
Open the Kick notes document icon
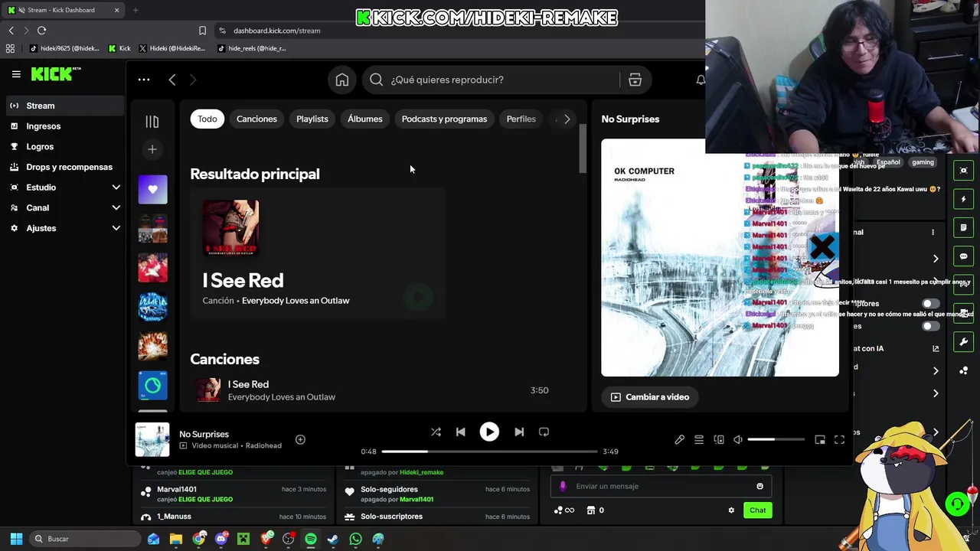tap(964, 227)
